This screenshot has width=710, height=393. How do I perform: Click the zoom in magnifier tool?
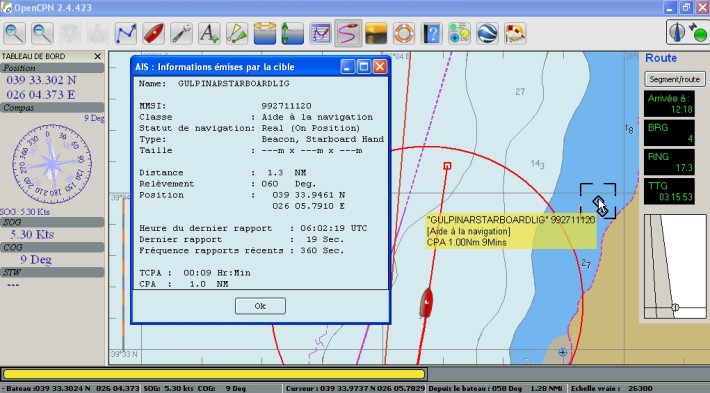coord(14,33)
